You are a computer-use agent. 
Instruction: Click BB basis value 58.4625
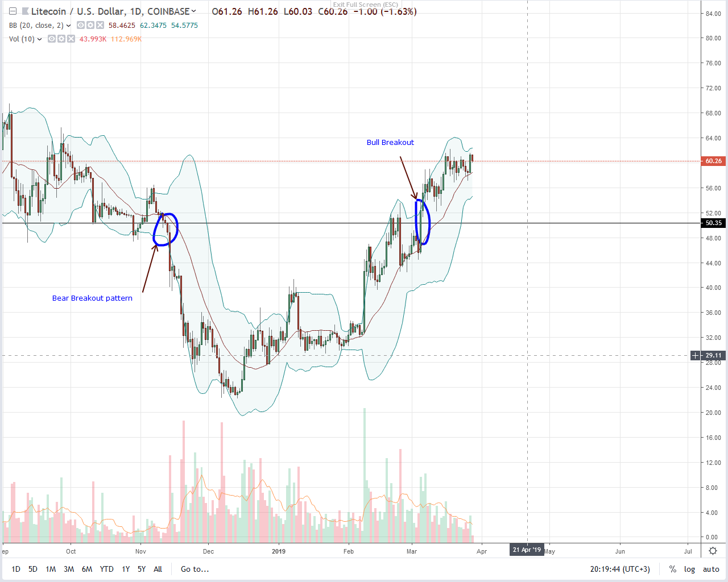tap(122, 26)
